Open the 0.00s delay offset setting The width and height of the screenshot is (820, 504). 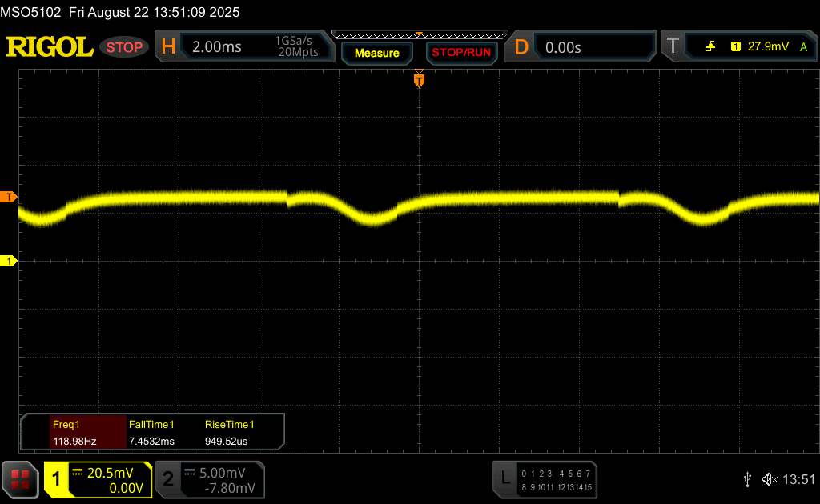594,47
